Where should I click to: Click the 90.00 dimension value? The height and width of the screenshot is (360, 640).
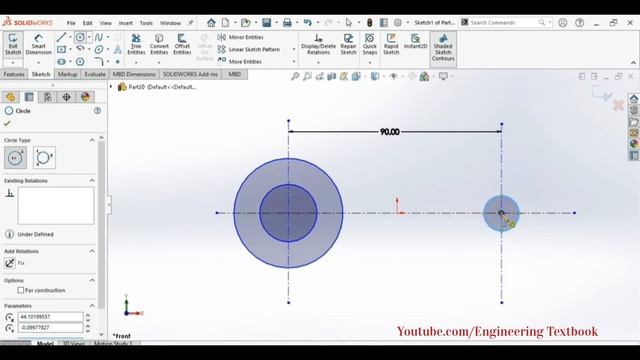[x=389, y=132]
